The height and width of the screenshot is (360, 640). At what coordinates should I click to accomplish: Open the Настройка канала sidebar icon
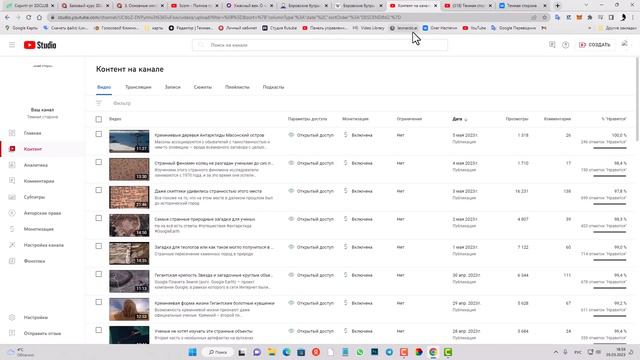click(x=12, y=245)
